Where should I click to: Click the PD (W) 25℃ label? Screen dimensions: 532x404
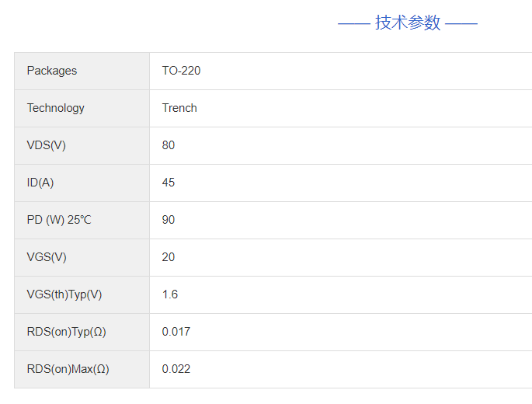click(x=59, y=220)
